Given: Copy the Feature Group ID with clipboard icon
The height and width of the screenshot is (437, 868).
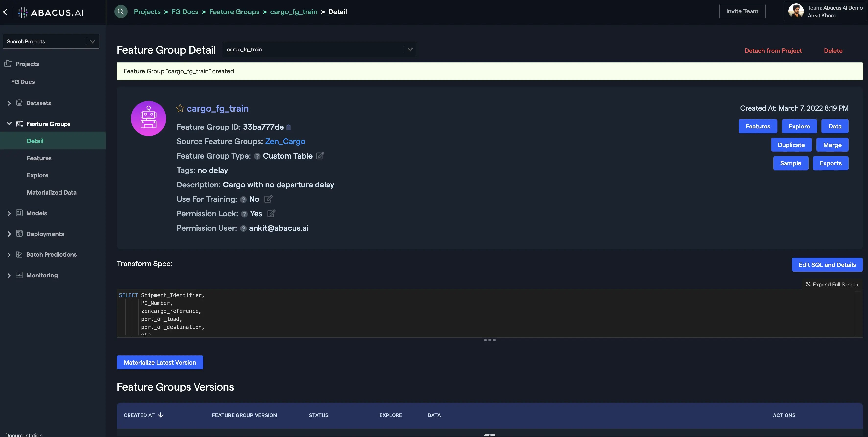Looking at the screenshot, I should coord(288,127).
